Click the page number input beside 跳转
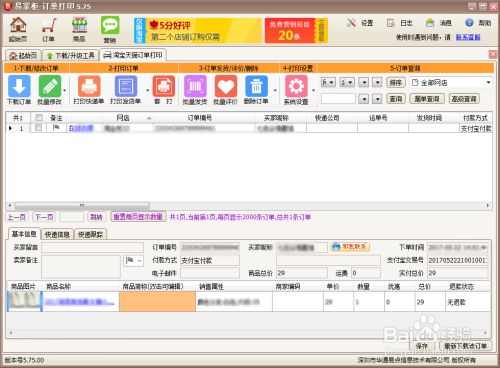Screen dimensions: 500x368 pyautogui.click(x=72, y=217)
